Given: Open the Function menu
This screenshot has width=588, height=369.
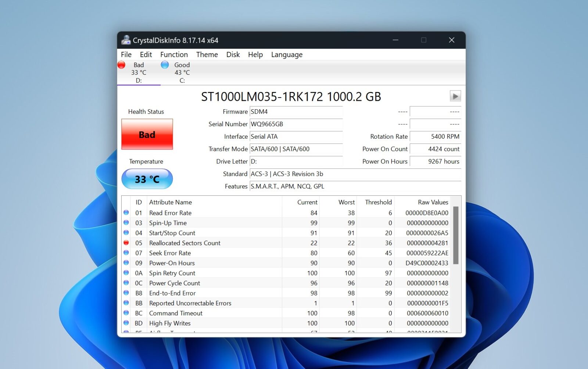Looking at the screenshot, I should 174,54.
